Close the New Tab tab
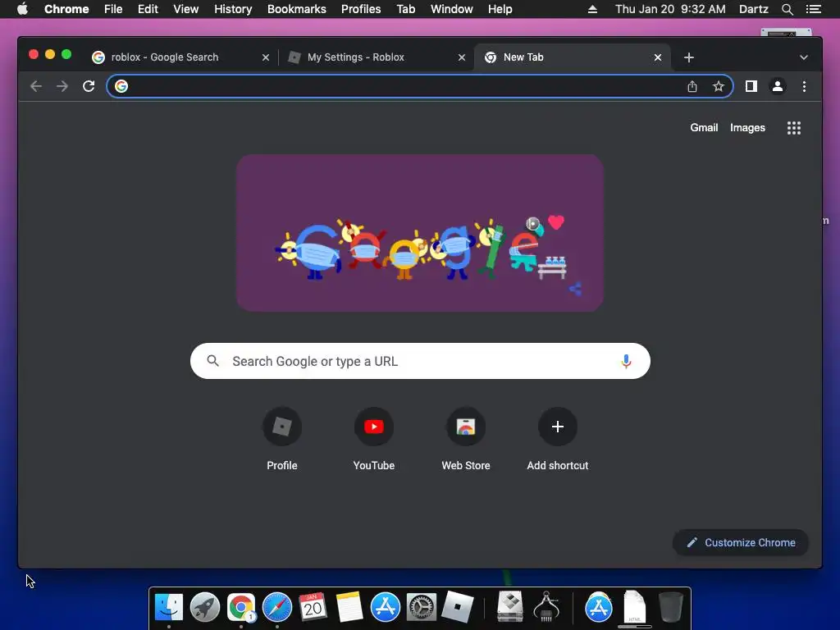Viewport: 840px width, 630px height. pos(658,57)
